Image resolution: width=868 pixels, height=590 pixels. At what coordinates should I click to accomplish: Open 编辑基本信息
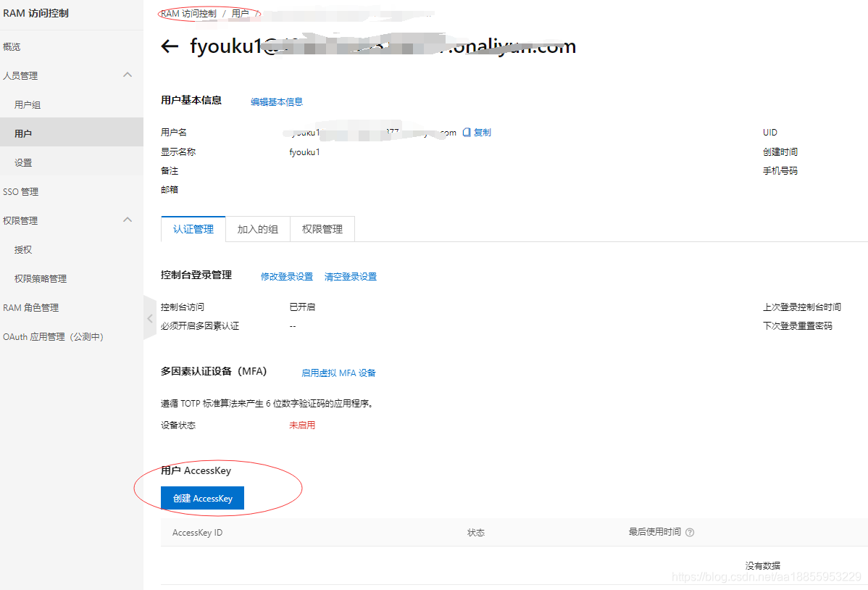276,101
